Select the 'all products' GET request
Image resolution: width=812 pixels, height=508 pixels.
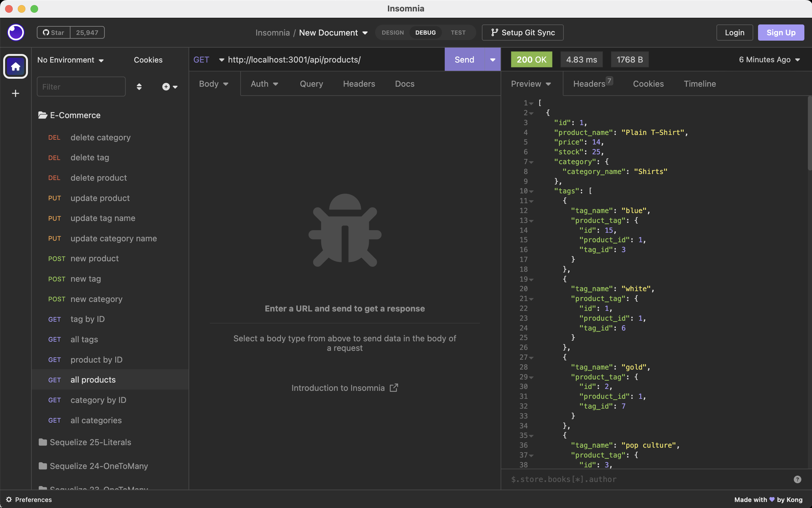click(x=92, y=380)
